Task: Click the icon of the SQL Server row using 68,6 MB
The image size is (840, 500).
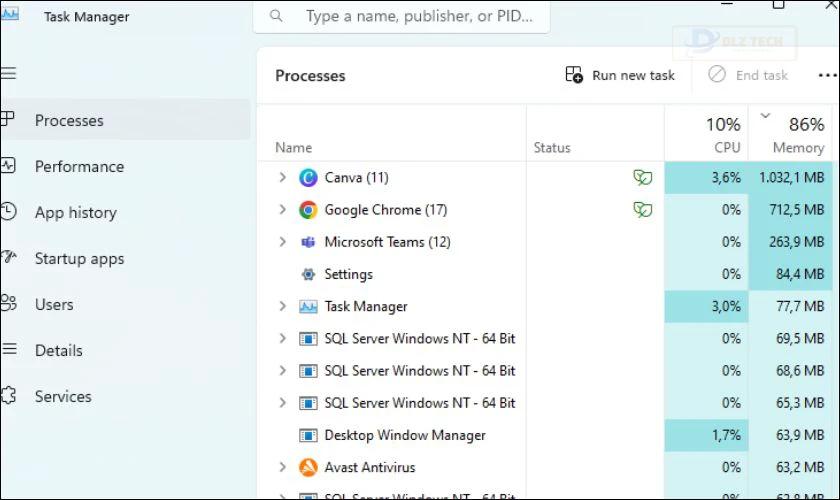Action: coord(308,371)
